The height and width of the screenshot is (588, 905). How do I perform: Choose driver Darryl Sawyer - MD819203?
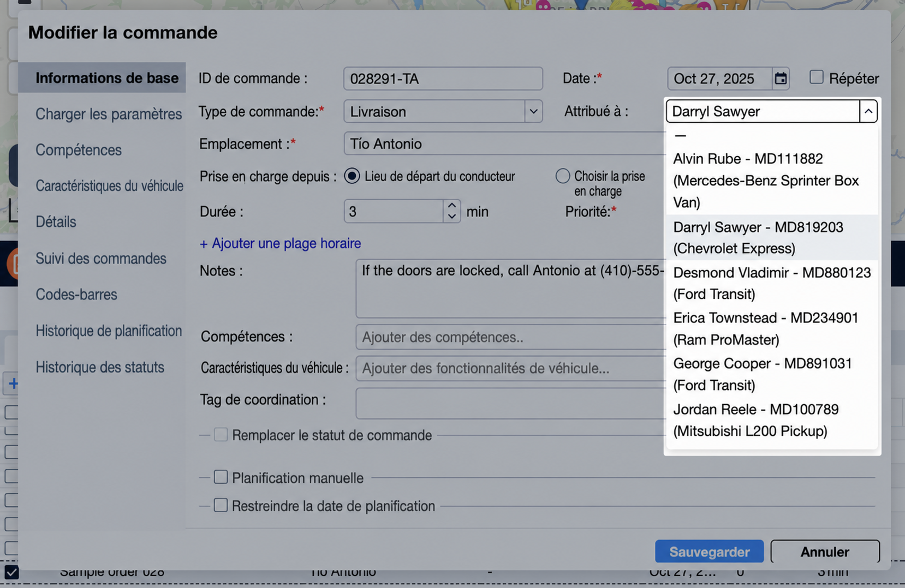(772, 238)
